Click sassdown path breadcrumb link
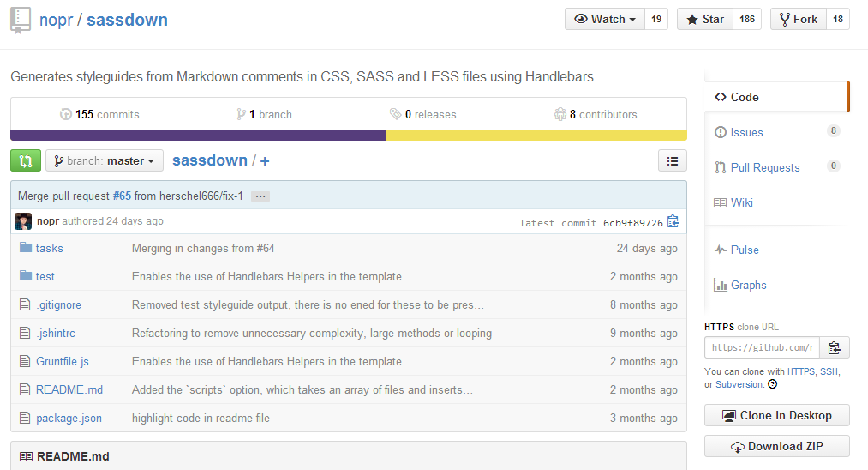Image resolution: width=868 pixels, height=470 pixels. pyautogui.click(x=210, y=160)
